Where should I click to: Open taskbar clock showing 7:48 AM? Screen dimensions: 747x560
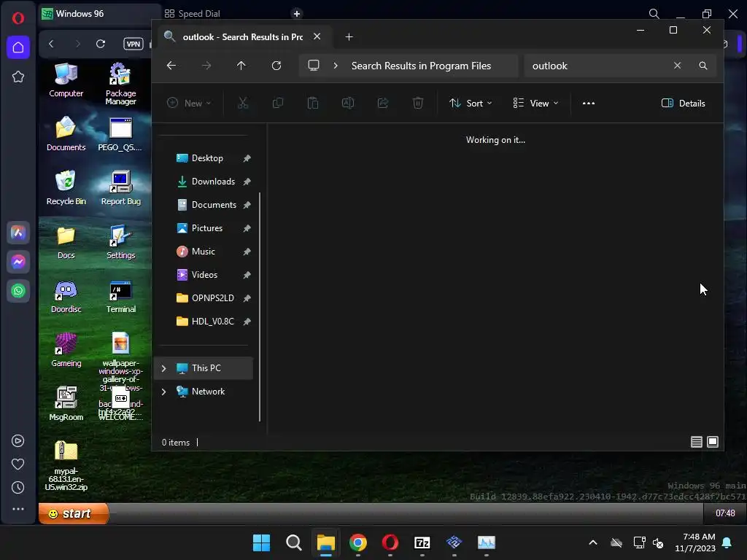point(695,542)
